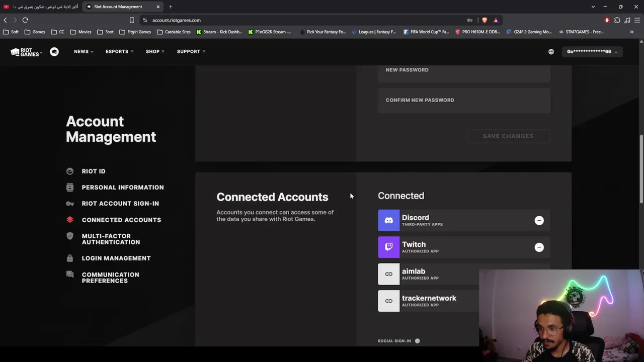This screenshot has width=644, height=362.
Task: Click the site settings icon beside the URL
Action: (145, 20)
